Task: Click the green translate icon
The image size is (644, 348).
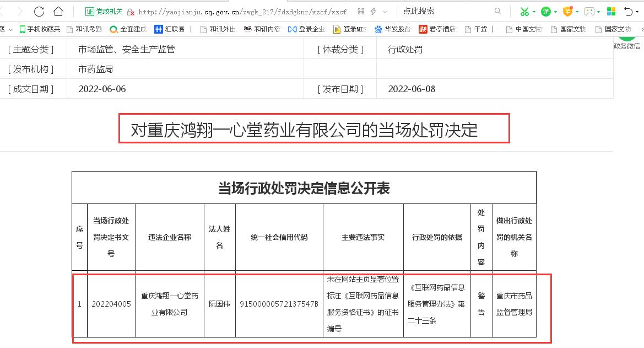Action: pyautogui.click(x=545, y=11)
